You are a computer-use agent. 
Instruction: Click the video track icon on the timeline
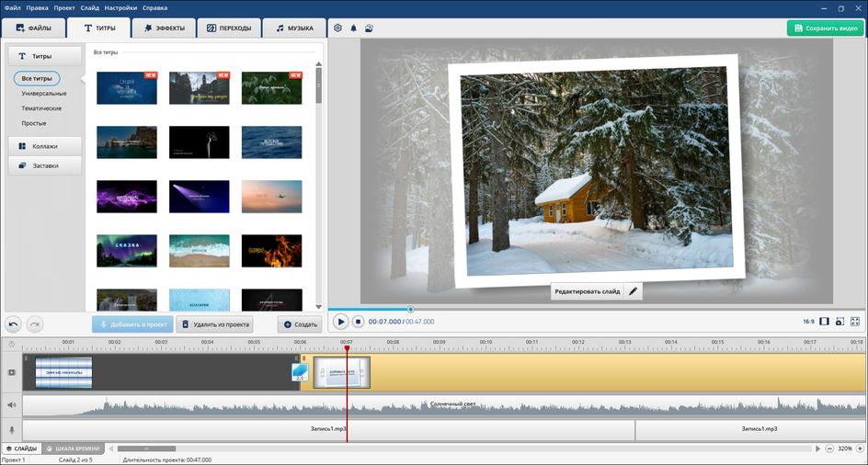click(12, 372)
